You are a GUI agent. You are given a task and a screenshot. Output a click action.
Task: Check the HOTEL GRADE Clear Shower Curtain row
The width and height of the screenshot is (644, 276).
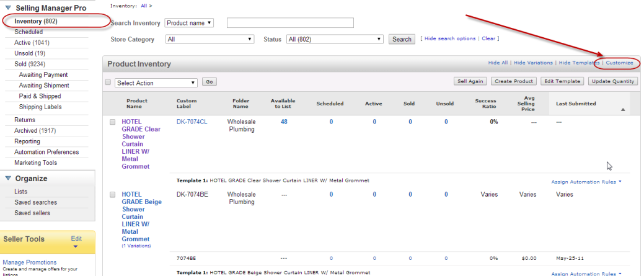(113, 122)
